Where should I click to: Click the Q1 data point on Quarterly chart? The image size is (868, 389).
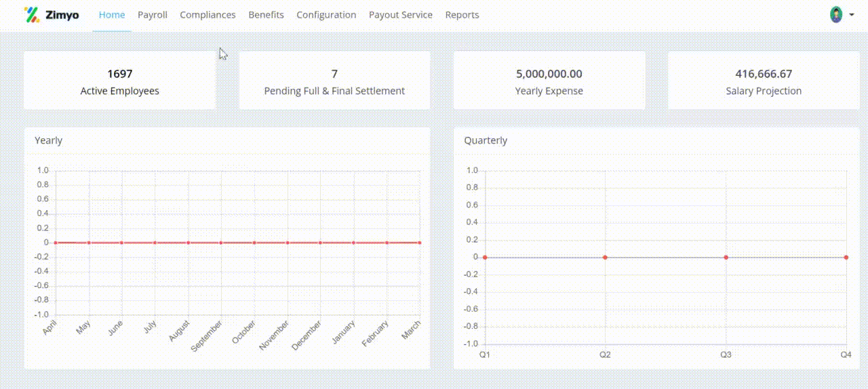point(485,258)
